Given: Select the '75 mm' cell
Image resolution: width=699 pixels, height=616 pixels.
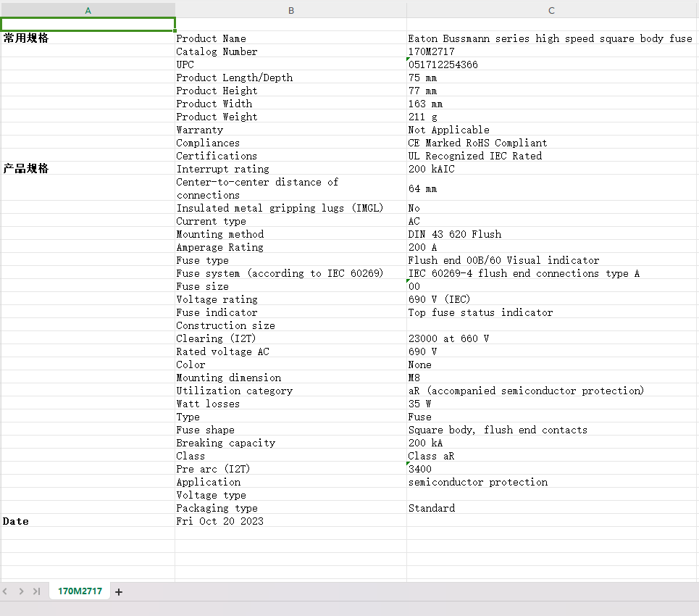Looking at the screenshot, I should (552, 77).
